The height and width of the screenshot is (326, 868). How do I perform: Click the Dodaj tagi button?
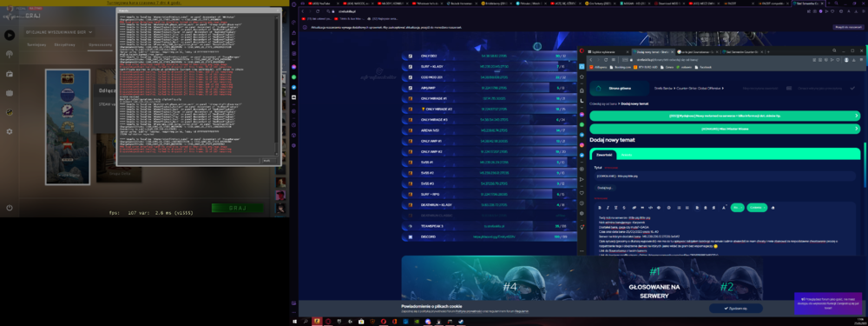point(604,188)
